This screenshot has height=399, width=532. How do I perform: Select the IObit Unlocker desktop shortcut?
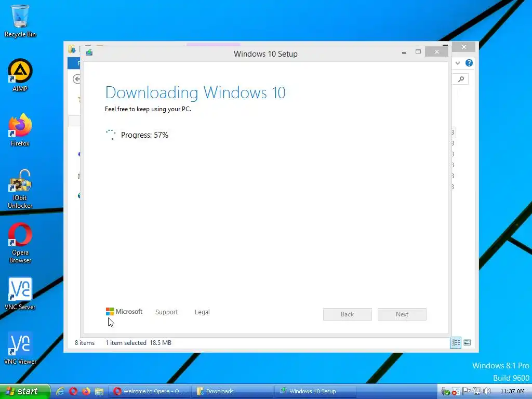pos(20,189)
